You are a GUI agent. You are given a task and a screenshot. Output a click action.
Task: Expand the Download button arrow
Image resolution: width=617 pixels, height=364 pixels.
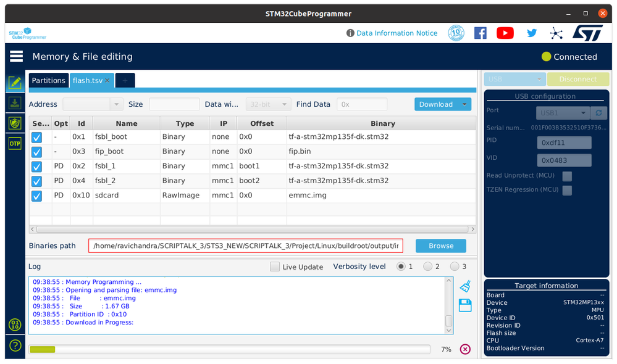[x=464, y=104]
